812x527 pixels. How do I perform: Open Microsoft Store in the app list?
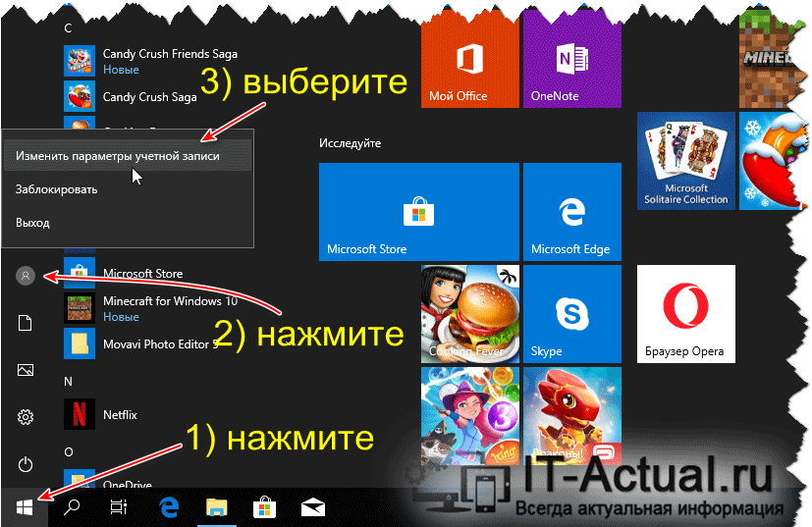tap(125, 274)
